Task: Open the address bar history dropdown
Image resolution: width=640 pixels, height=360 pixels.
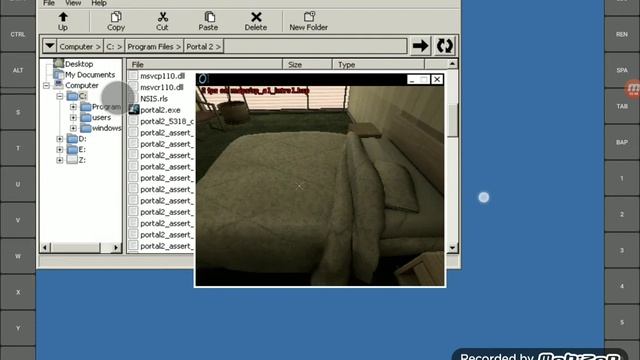Action: [50, 46]
